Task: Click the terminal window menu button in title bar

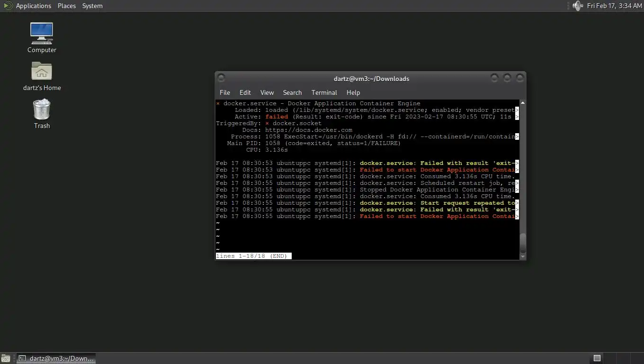Action: tap(221, 78)
